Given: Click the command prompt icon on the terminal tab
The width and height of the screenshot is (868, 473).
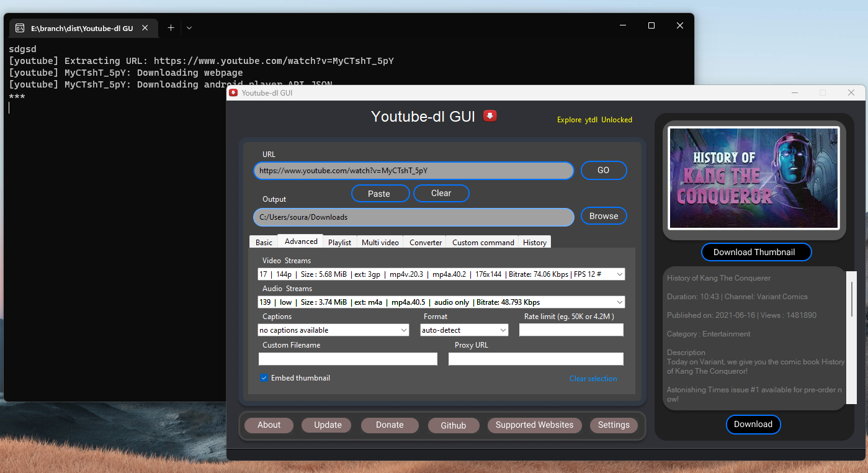Looking at the screenshot, I should (20, 27).
